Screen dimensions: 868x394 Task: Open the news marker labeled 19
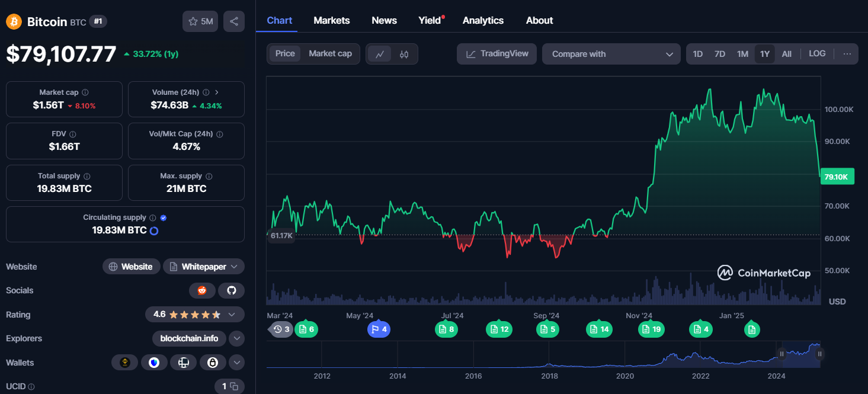pos(651,329)
